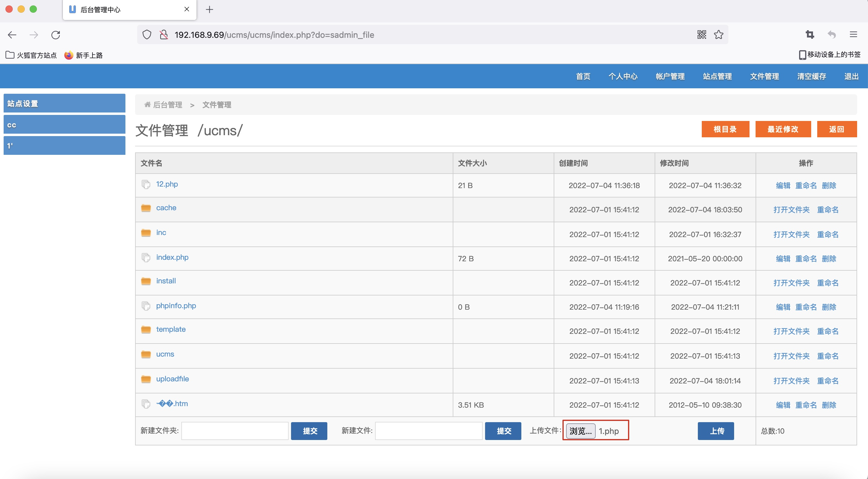The width and height of the screenshot is (868, 479).
Task: Open the Firefox application menu
Action: tap(854, 34)
